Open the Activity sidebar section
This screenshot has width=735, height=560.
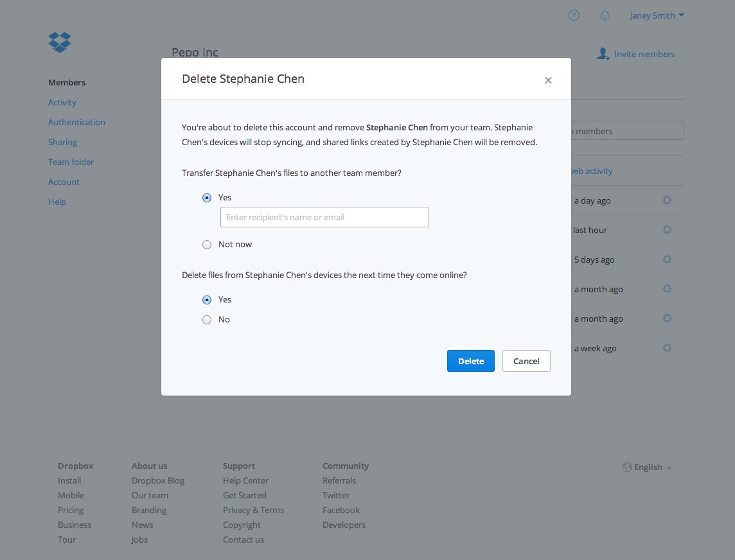(x=62, y=102)
